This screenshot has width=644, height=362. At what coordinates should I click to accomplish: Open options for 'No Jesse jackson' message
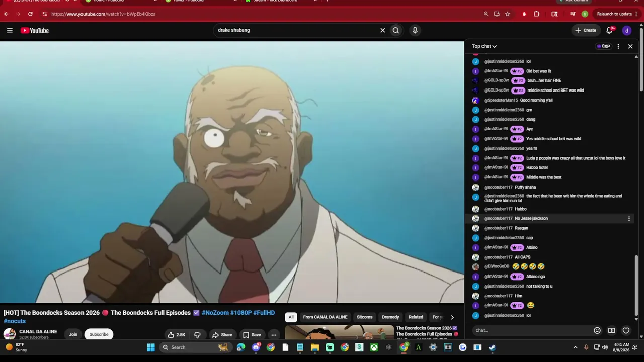(629, 219)
